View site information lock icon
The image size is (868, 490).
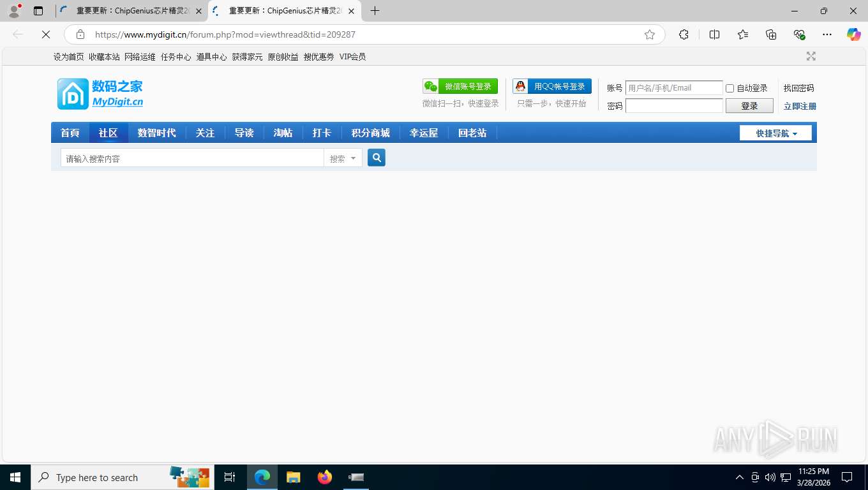click(80, 34)
